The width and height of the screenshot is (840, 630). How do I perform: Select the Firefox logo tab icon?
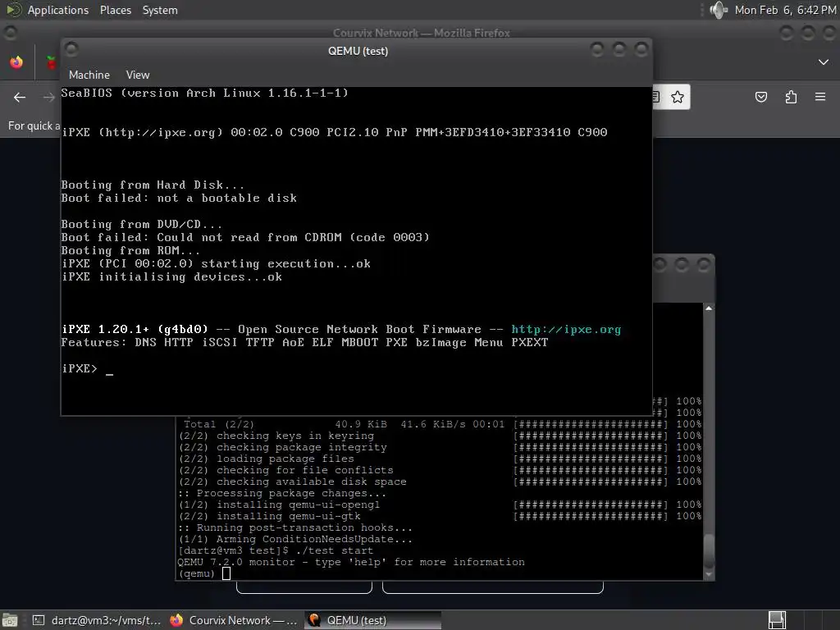point(16,62)
